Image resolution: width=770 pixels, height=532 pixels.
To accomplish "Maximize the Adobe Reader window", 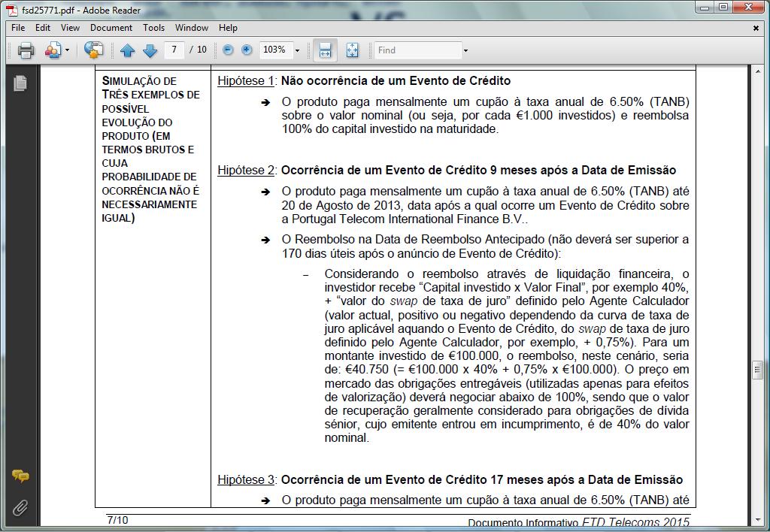I will 723,8.
